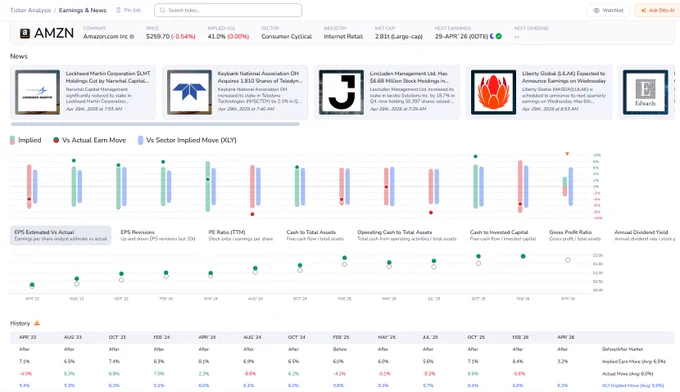The width and height of the screenshot is (680, 392).
Task: Click the green confirmed checkmark by next earnings date
Action: tap(499, 36)
